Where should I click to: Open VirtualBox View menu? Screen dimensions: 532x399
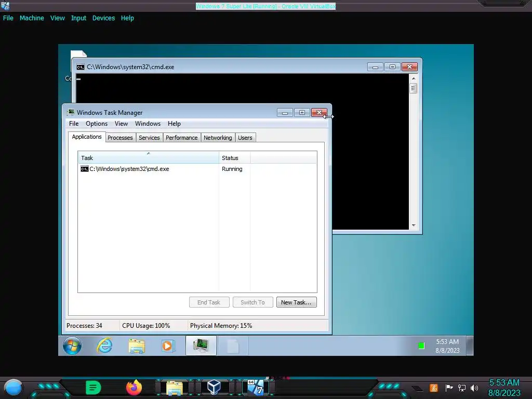click(x=58, y=18)
